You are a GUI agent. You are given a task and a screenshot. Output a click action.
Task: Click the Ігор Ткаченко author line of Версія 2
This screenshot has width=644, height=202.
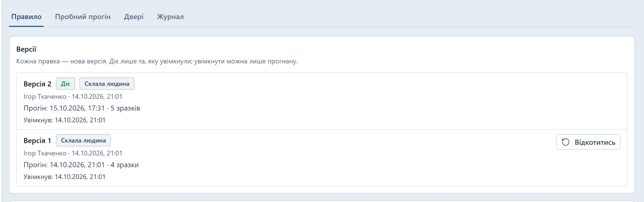(x=73, y=97)
